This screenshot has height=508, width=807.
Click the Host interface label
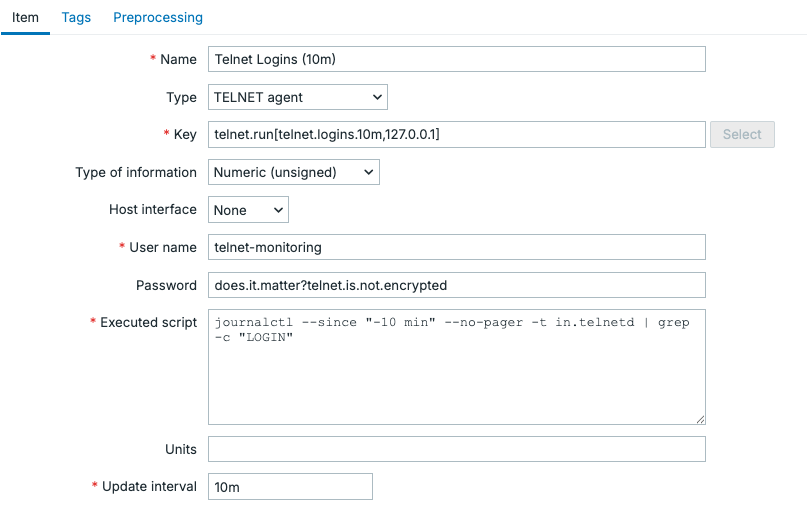pos(153,209)
